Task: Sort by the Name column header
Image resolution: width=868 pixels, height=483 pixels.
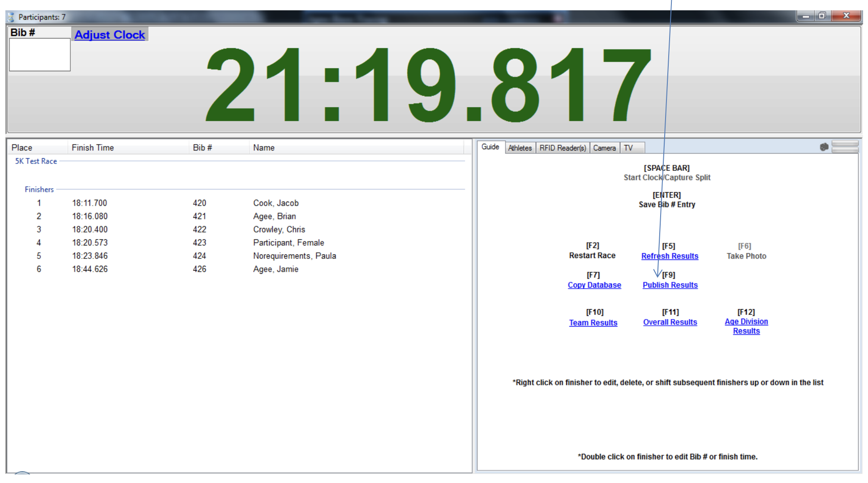Action: (x=263, y=147)
